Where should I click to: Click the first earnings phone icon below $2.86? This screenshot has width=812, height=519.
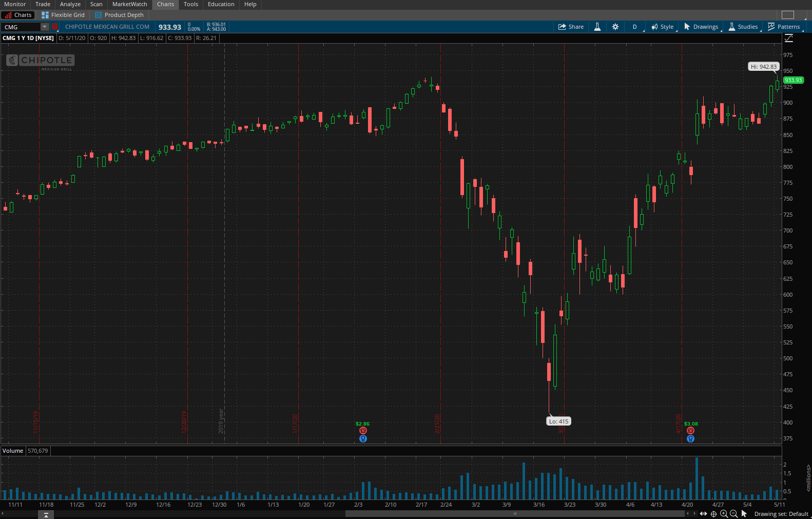(x=363, y=431)
